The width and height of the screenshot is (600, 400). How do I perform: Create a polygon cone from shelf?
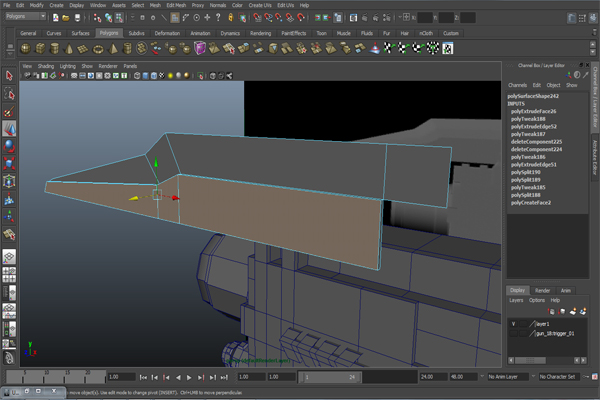pos(69,49)
